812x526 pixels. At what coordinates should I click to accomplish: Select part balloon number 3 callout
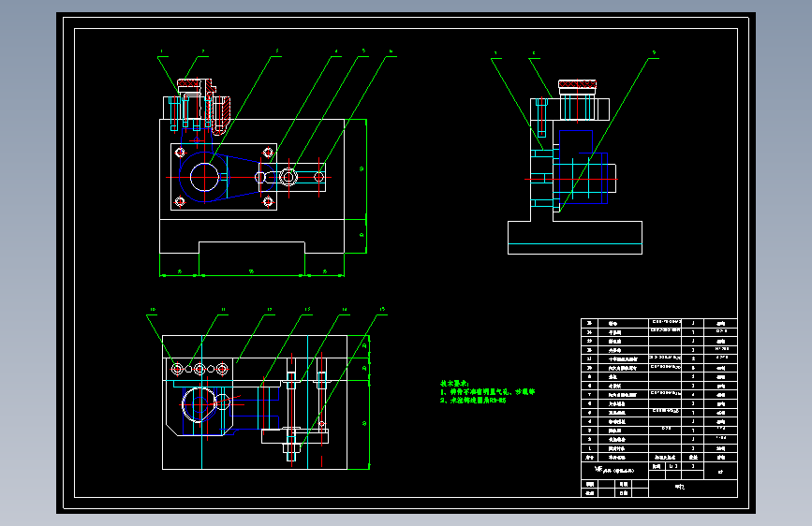[x=277, y=51]
